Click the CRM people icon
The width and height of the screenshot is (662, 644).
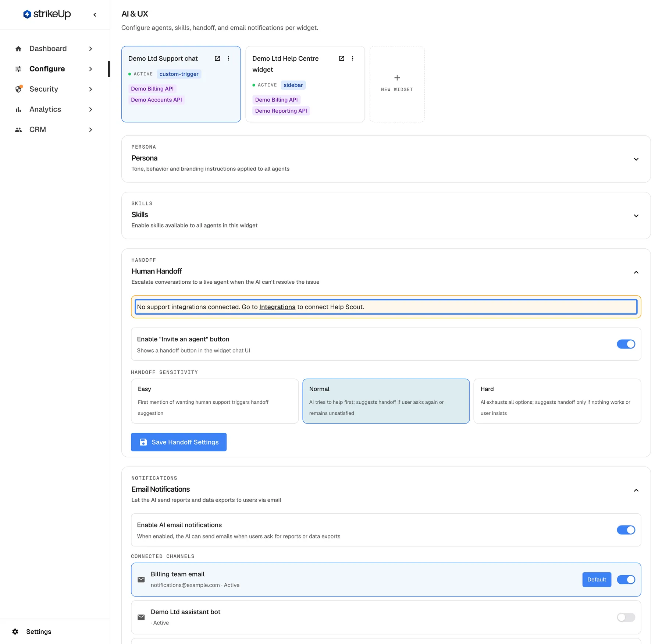(x=18, y=130)
